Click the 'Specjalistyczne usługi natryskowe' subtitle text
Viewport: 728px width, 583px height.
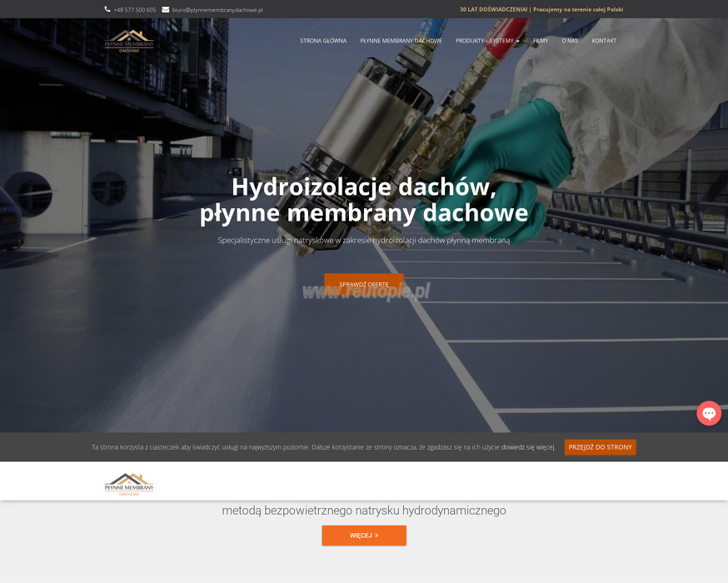coord(364,241)
